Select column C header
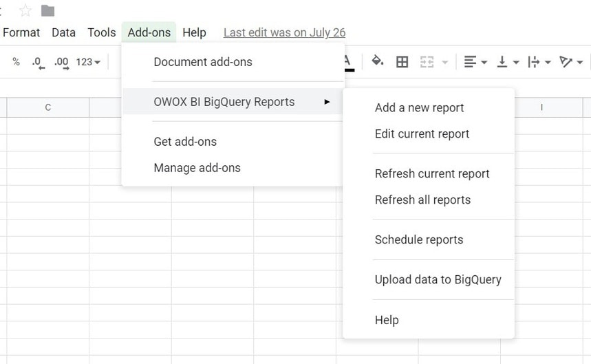The width and height of the screenshot is (591, 364). (x=47, y=107)
